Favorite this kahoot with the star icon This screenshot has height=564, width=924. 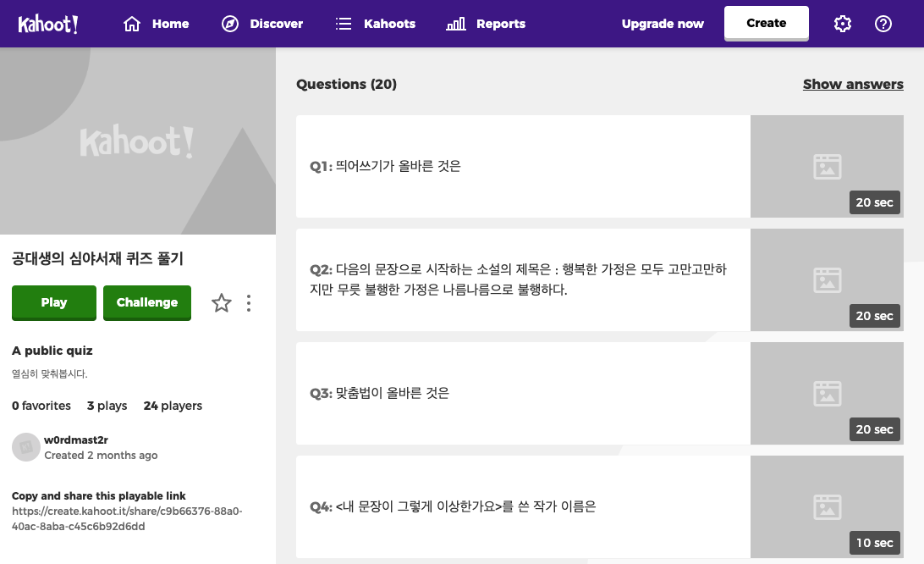222,302
